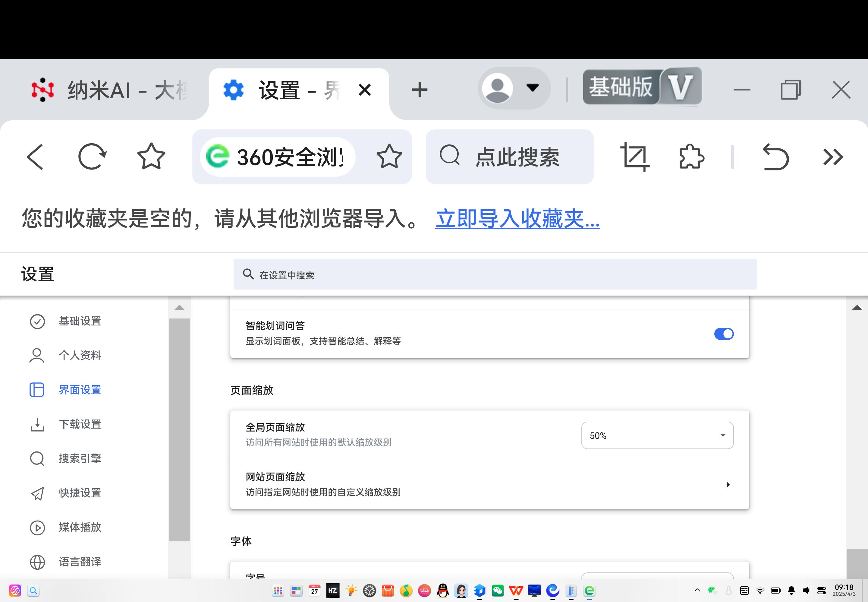The height and width of the screenshot is (602, 868).
Task: Click main page scrollbar up arrow
Action: tap(857, 307)
